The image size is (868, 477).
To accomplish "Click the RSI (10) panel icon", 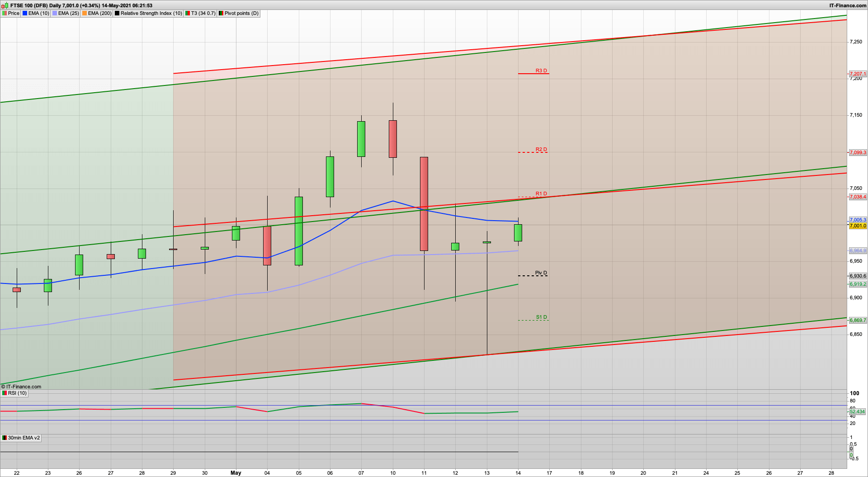I will [5, 393].
